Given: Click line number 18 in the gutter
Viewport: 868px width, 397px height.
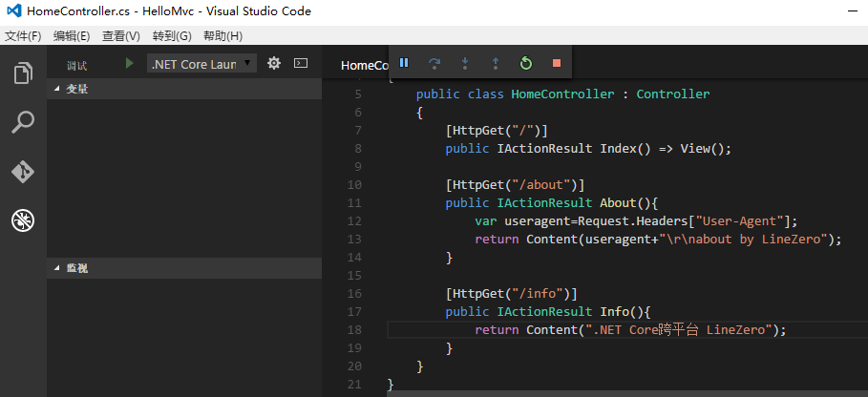Looking at the screenshot, I should click(x=354, y=329).
